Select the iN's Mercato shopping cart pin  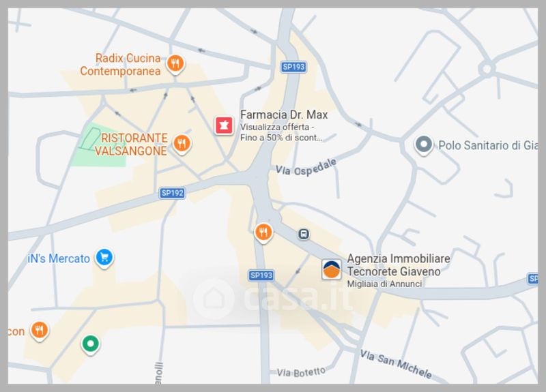point(104,258)
